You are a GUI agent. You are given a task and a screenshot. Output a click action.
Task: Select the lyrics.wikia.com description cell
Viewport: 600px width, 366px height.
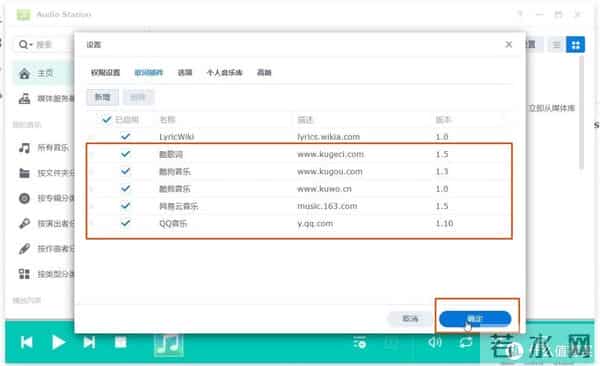328,137
